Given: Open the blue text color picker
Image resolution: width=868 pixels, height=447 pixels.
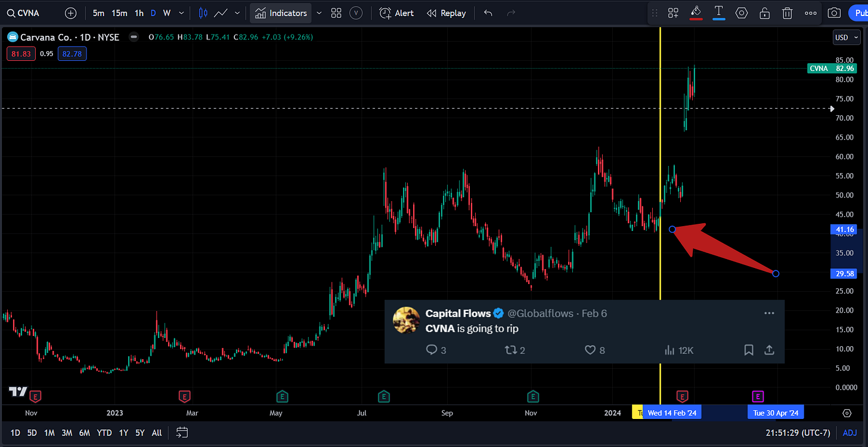Looking at the screenshot, I should (719, 13).
